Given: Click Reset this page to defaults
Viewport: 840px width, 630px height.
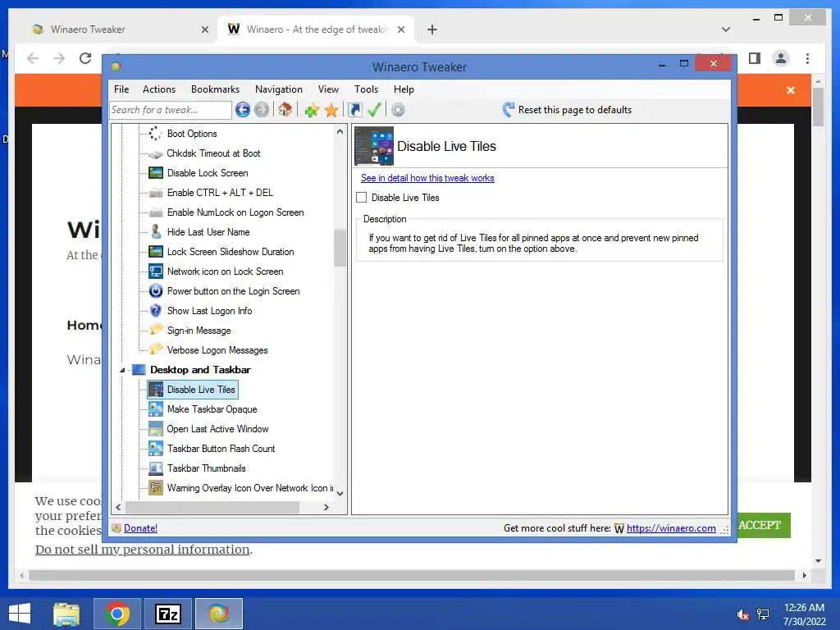Looking at the screenshot, I should click(x=575, y=110).
